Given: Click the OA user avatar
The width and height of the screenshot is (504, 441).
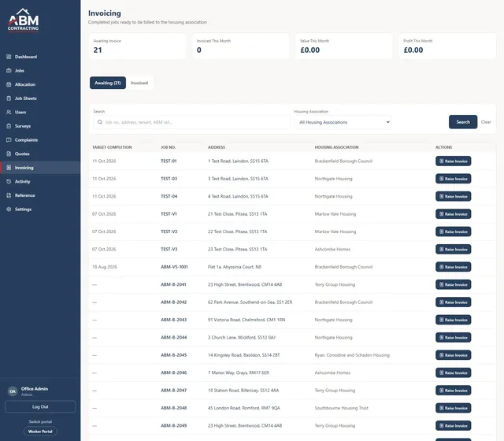Looking at the screenshot, I should [13, 391].
